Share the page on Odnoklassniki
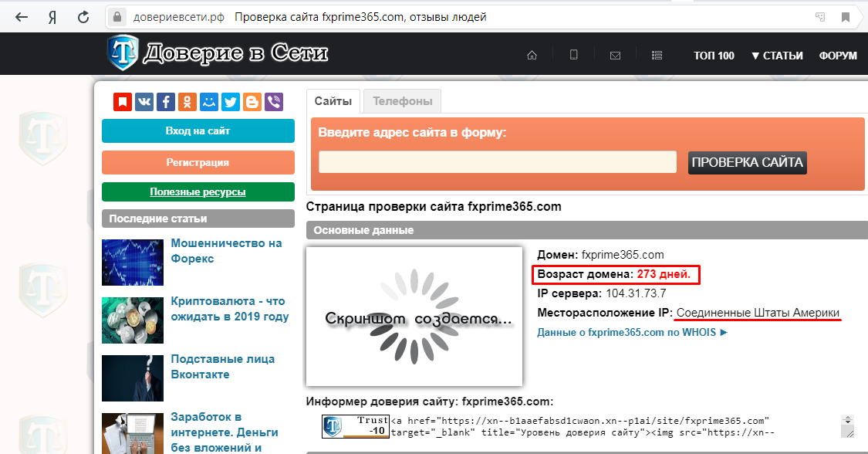Image resolution: width=868 pixels, height=454 pixels. click(x=187, y=102)
